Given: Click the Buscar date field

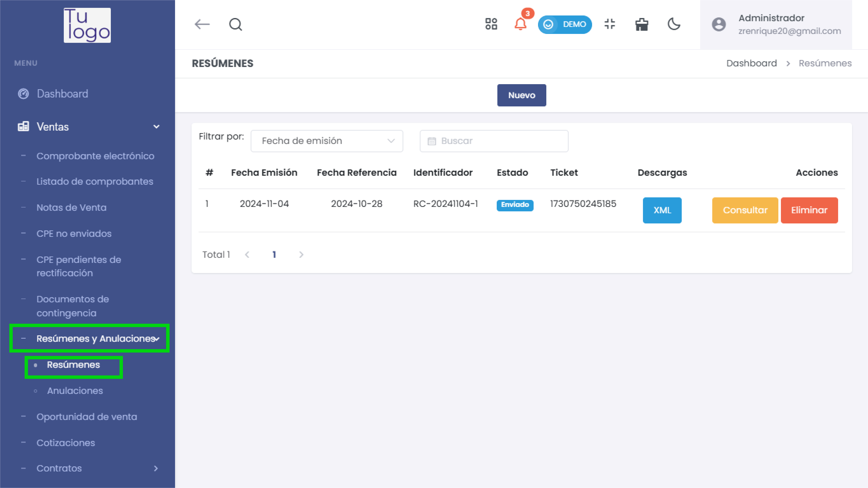Looking at the screenshot, I should (494, 141).
